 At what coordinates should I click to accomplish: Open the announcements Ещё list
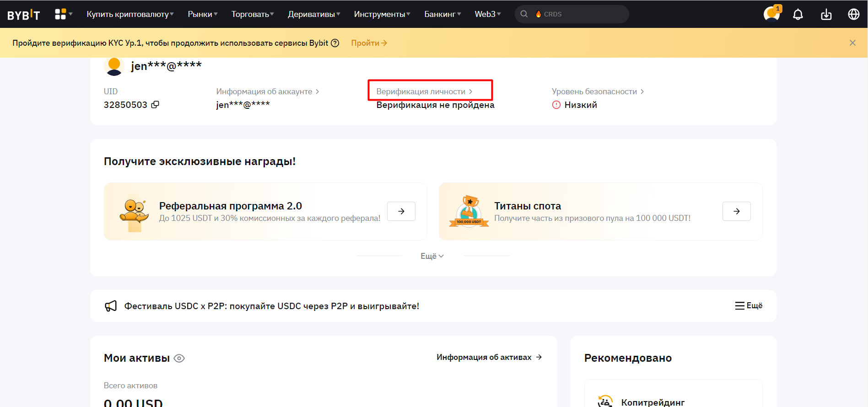(749, 305)
